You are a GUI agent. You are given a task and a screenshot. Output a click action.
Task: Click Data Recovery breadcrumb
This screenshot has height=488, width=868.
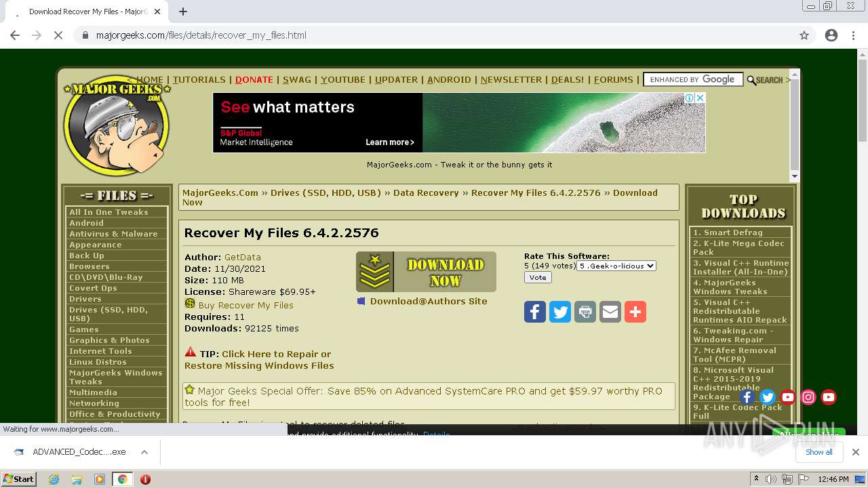pyautogui.click(x=426, y=192)
